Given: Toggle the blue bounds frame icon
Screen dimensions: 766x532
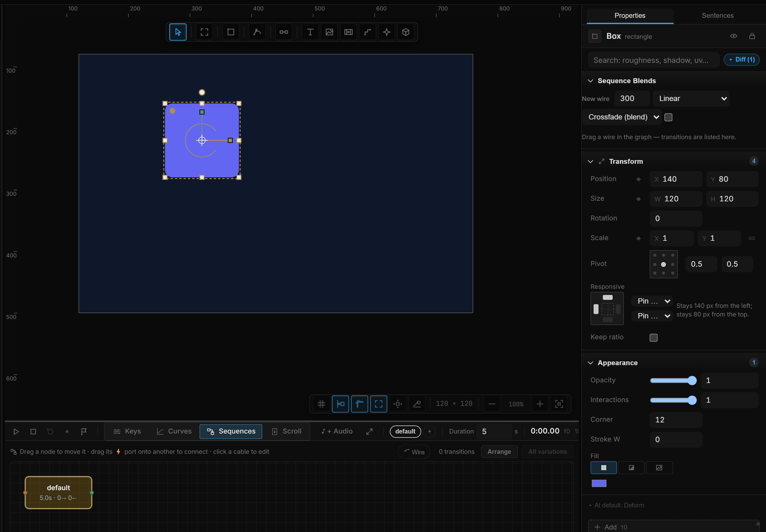Looking at the screenshot, I should tap(379, 404).
